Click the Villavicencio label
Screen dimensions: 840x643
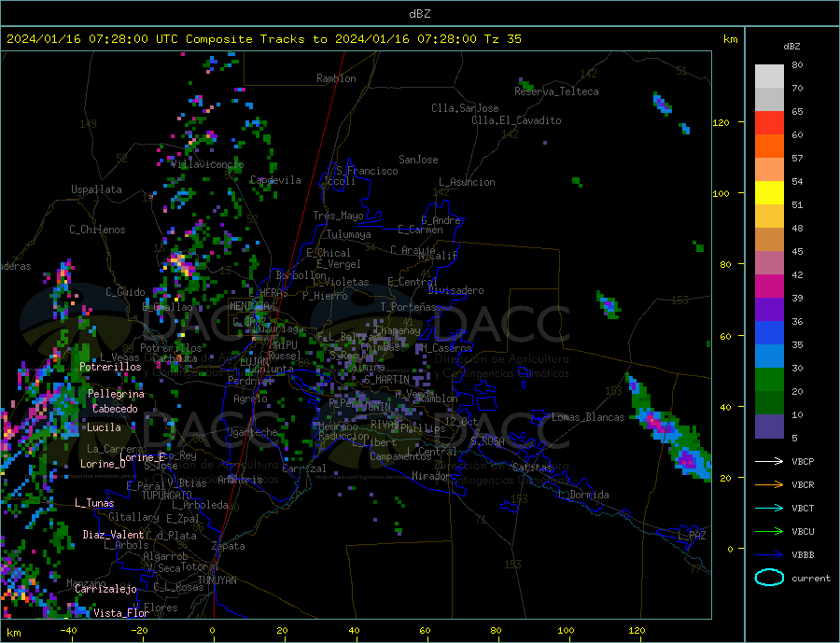click(207, 164)
